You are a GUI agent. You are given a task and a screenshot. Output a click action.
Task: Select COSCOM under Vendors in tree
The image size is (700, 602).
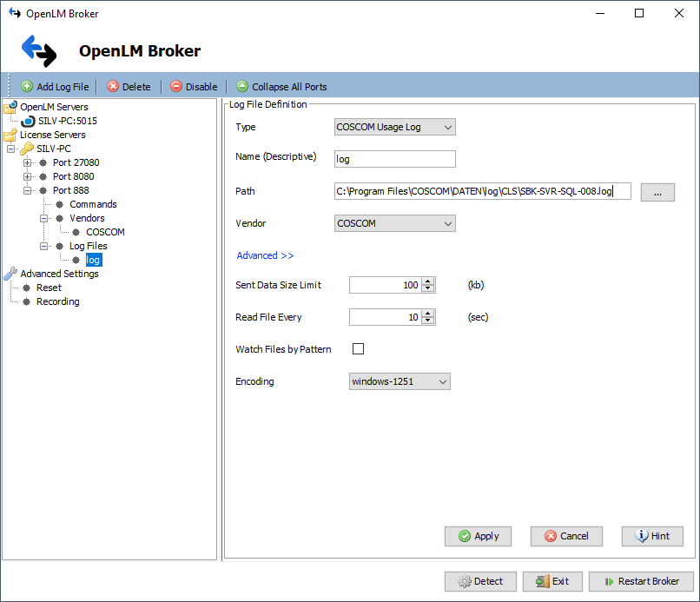(x=105, y=232)
